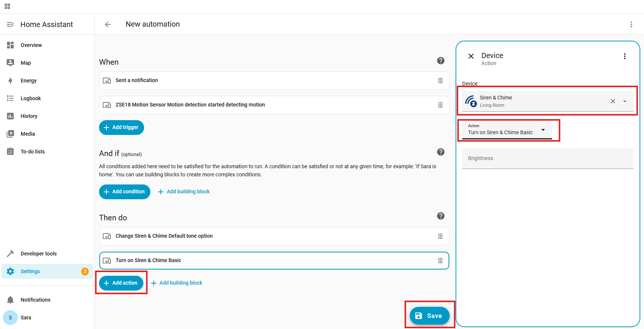
Task: Click device icon on Sent a notification row
Action: (x=107, y=81)
